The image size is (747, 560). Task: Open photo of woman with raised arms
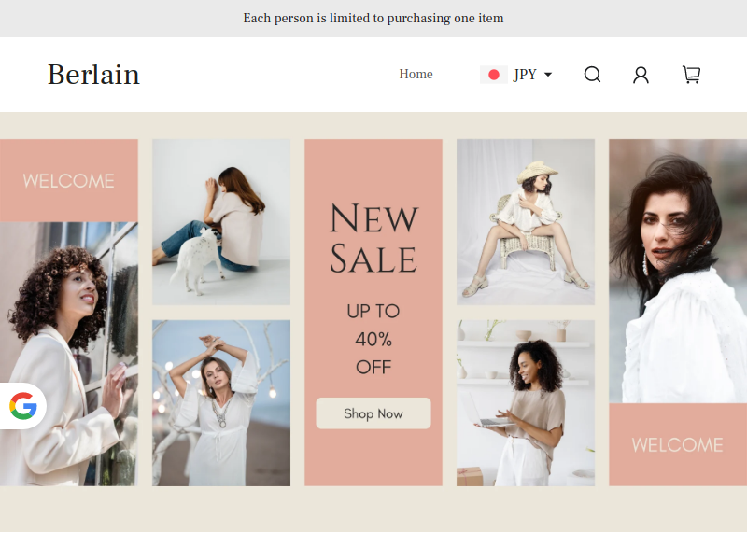pyautogui.click(x=221, y=403)
